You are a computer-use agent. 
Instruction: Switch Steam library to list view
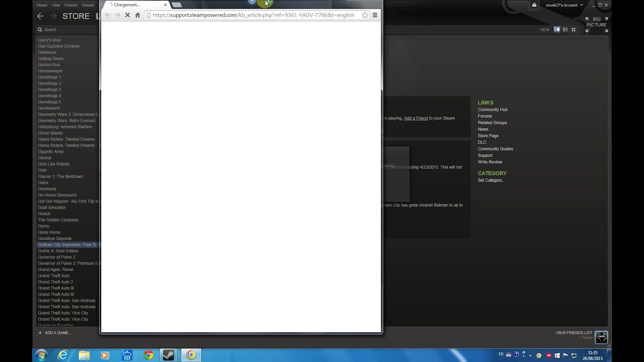click(565, 30)
